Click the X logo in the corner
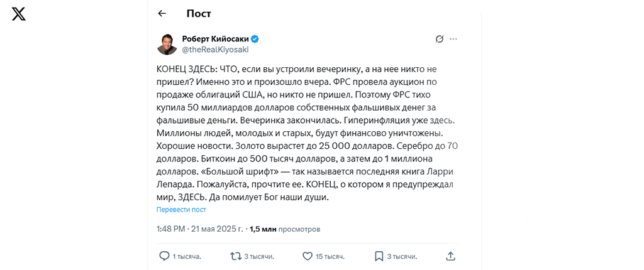This screenshot has height=270, width=644. tap(19, 14)
